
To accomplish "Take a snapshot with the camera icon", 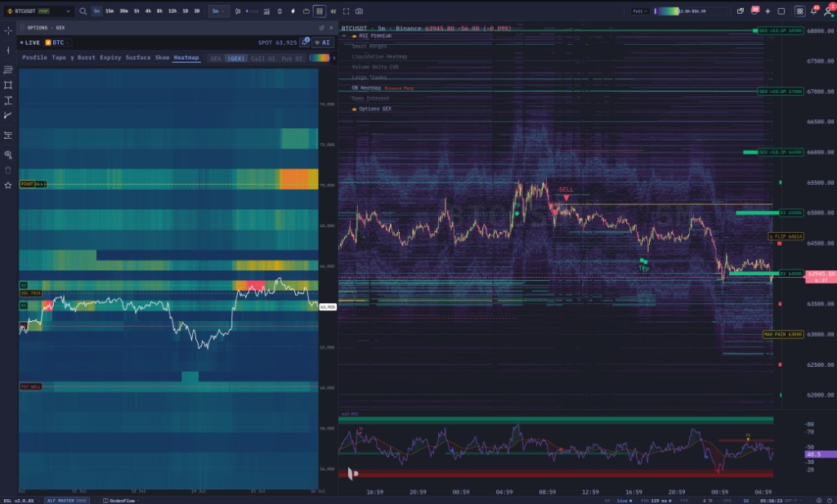I will pos(360,11).
